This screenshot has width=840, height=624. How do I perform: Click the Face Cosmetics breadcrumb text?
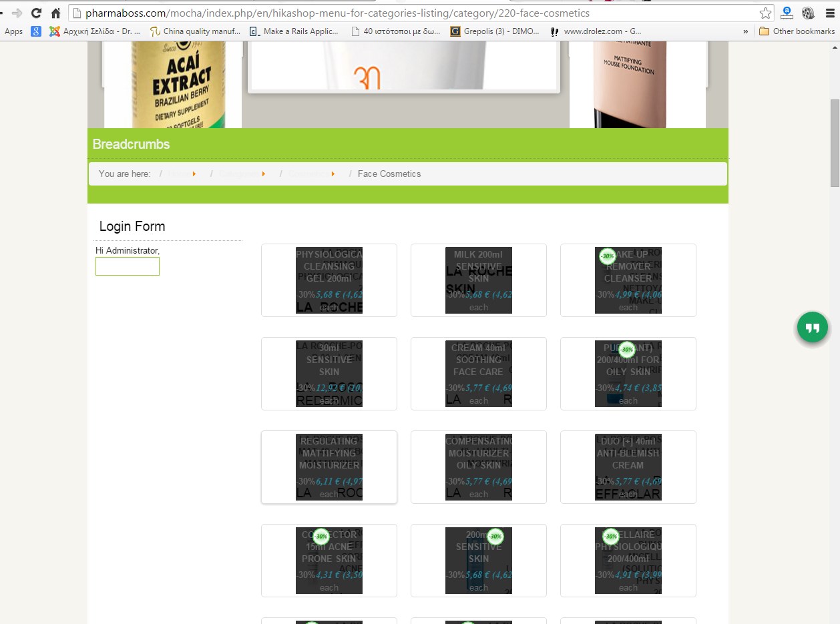[389, 174]
